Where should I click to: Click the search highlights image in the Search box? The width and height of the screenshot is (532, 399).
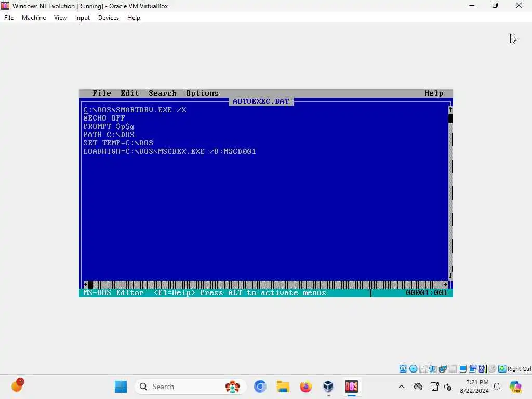click(x=232, y=387)
